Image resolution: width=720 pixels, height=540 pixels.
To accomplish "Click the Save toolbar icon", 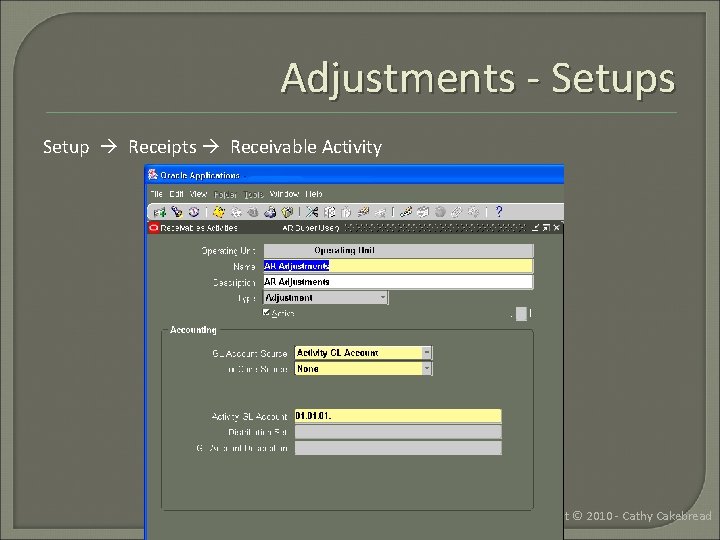I will pos(219,212).
